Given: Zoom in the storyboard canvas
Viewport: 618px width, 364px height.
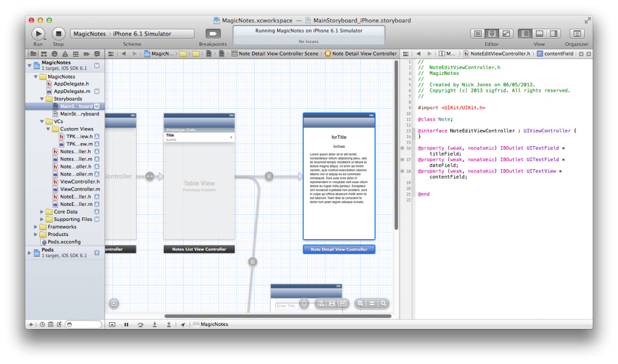Looking at the screenshot, I should 383,303.
